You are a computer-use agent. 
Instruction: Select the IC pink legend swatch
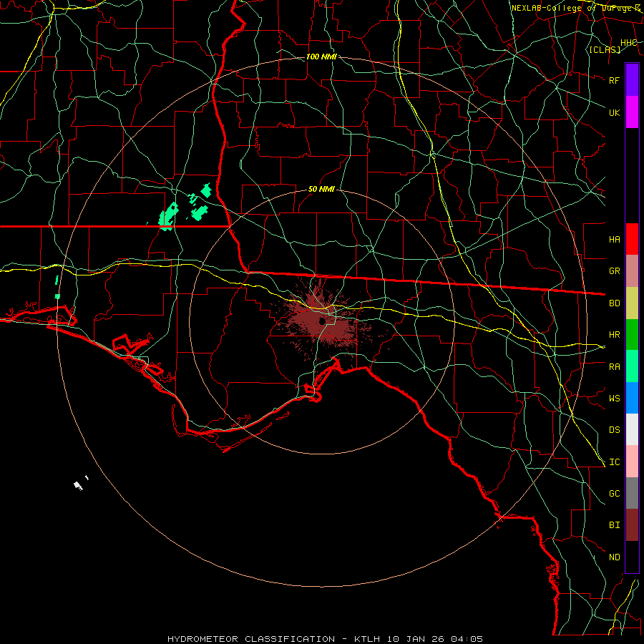coord(632,462)
